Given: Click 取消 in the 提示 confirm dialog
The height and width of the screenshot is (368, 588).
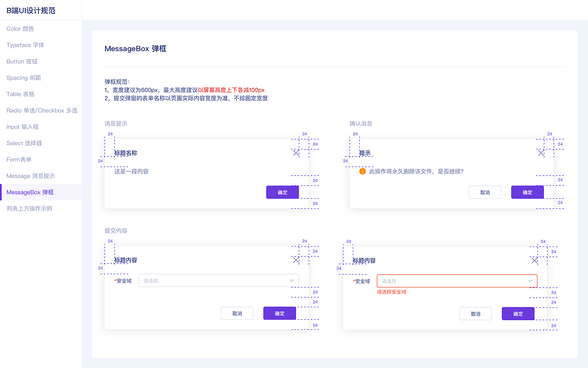Looking at the screenshot, I should pos(485,192).
